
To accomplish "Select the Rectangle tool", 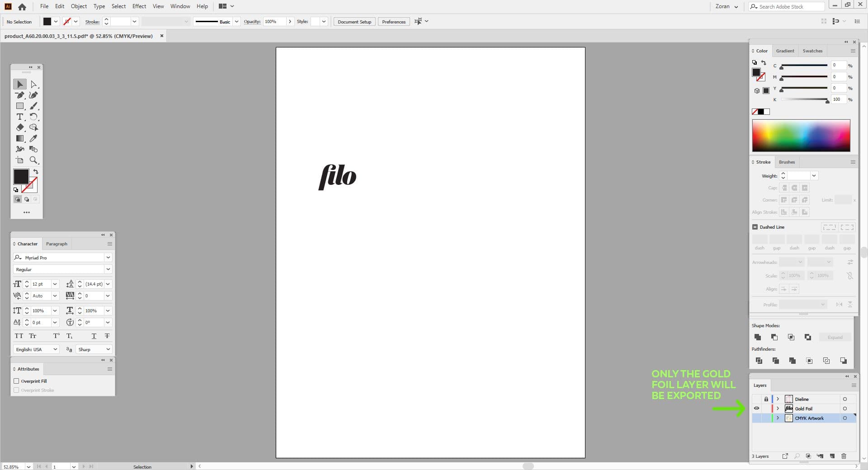I will pos(20,106).
